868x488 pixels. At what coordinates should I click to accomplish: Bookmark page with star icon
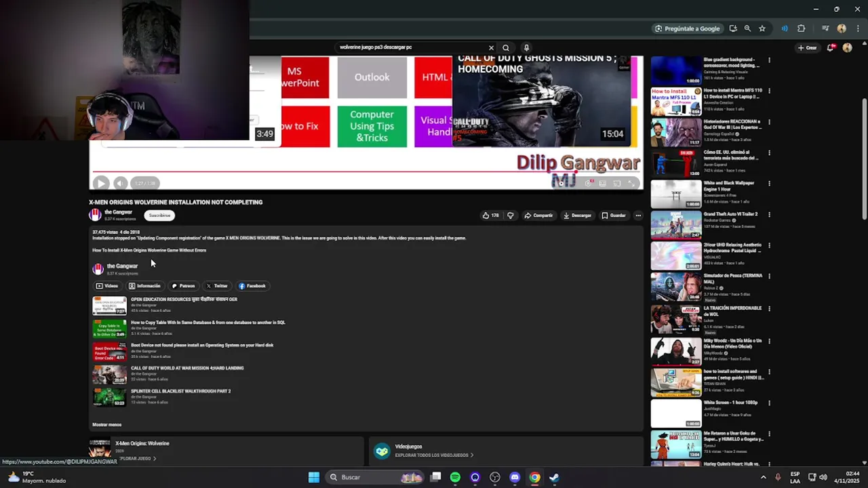click(762, 28)
